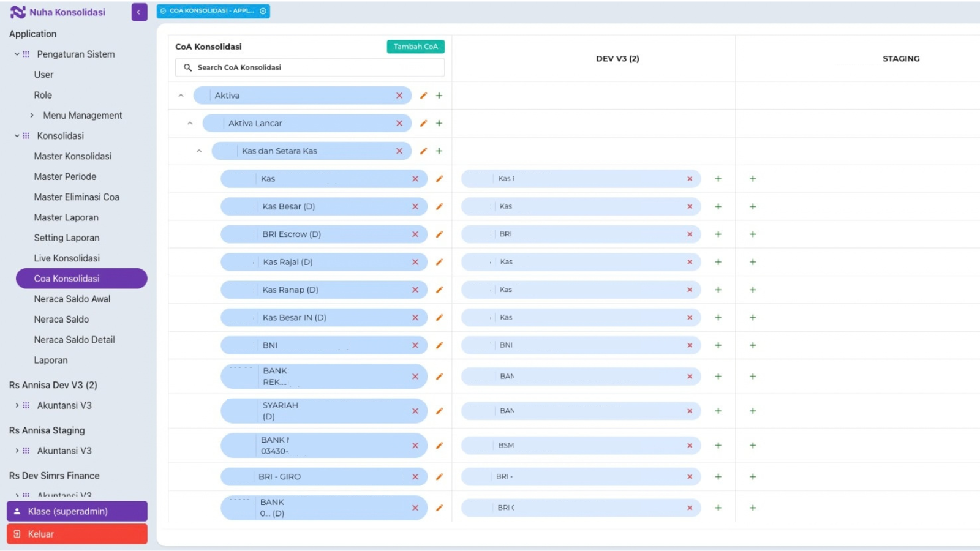
Task: Remove Kas dan Setara Kas with red X
Action: pyautogui.click(x=399, y=151)
